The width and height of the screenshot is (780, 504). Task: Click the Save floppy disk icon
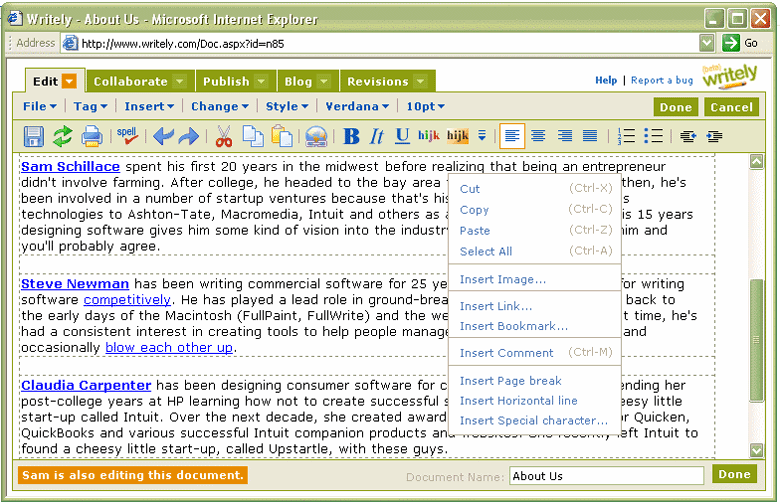(x=33, y=136)
